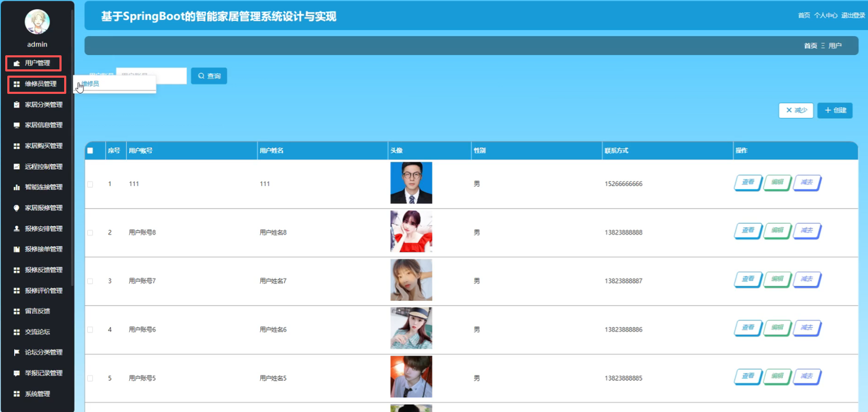Click 减去 for 用户账号8
The image size is (868, 412).
click(807, 231)
